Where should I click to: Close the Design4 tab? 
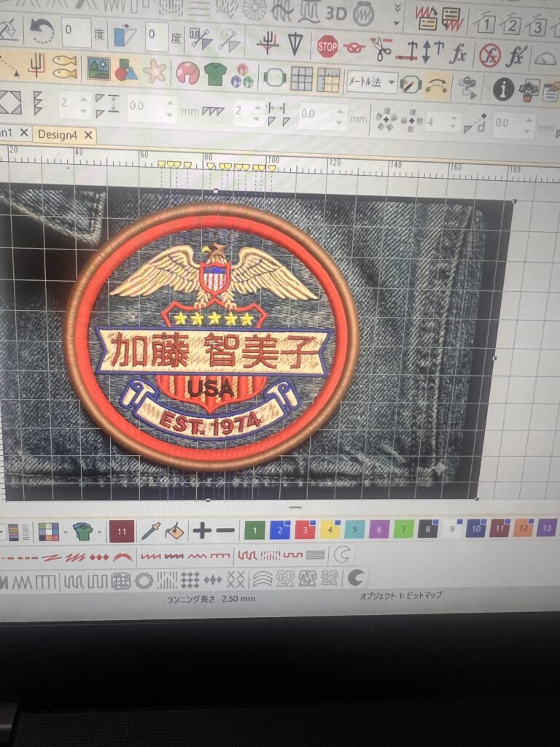[88, 135]
